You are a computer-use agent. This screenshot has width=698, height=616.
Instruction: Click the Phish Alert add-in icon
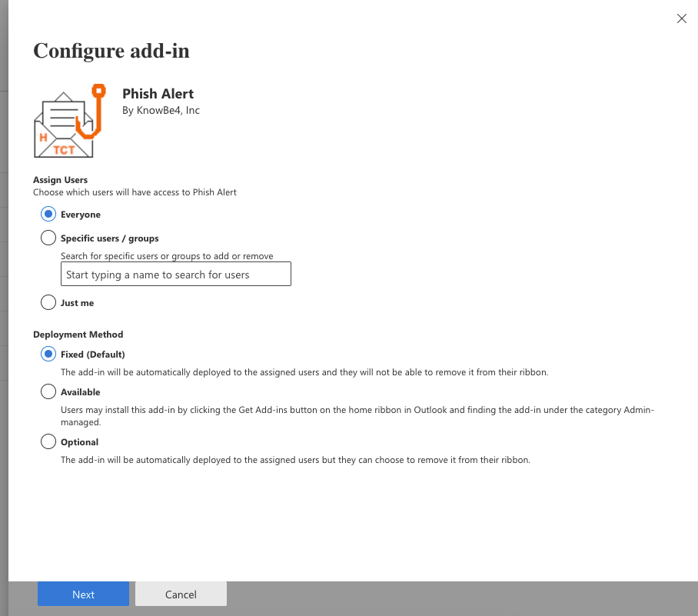[x=69, y=119]
